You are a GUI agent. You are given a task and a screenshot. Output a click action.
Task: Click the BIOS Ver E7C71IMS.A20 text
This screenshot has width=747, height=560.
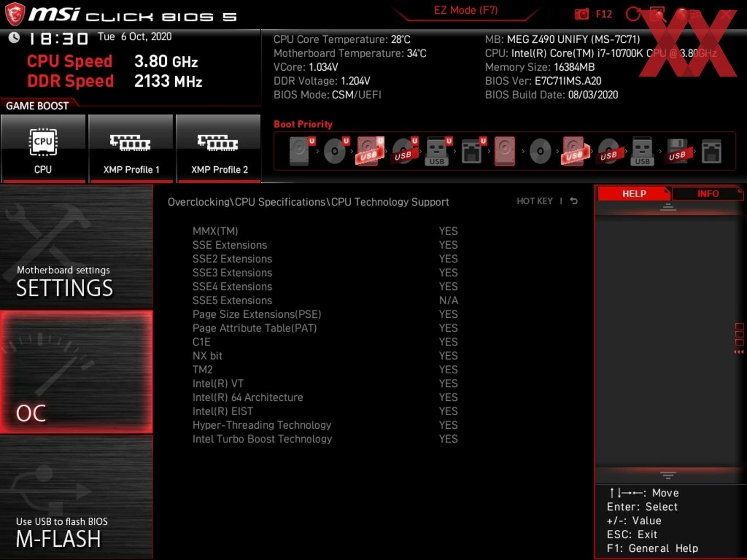[543, 81]
